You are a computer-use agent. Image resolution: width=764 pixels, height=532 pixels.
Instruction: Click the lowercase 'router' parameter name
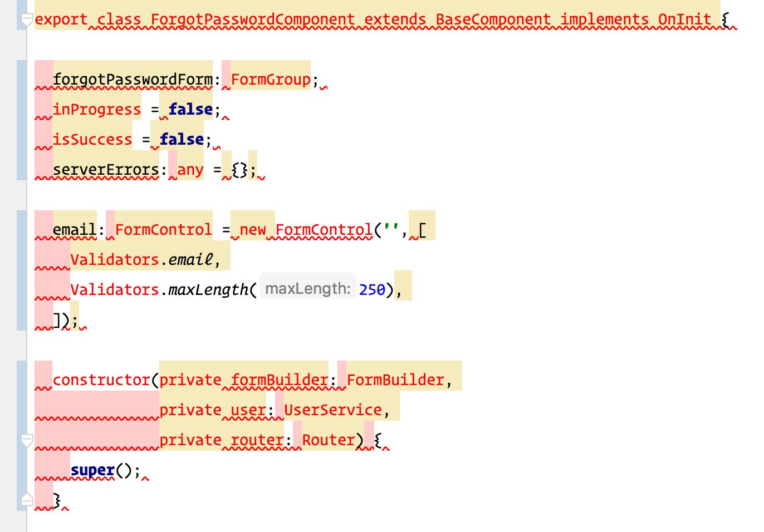coord(257,440)
